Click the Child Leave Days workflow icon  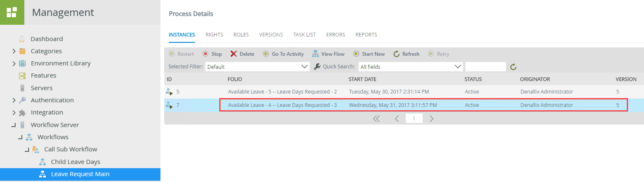click(42, 162)
